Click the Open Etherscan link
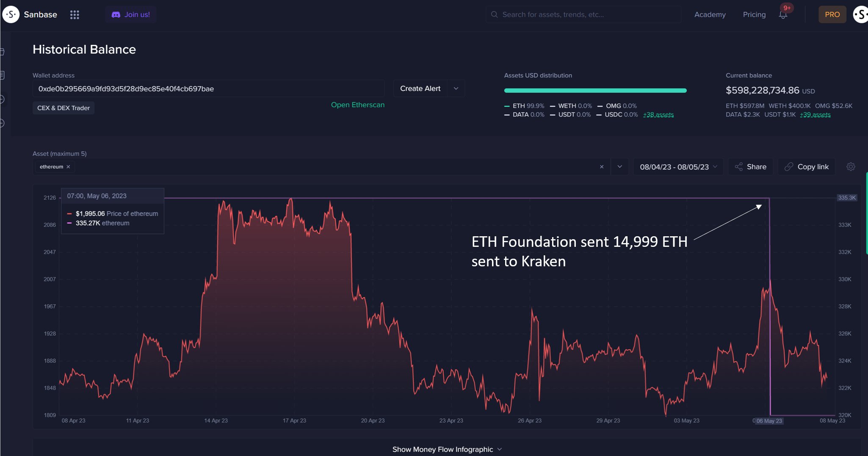 pyautogui.click(x=358, y=105)
